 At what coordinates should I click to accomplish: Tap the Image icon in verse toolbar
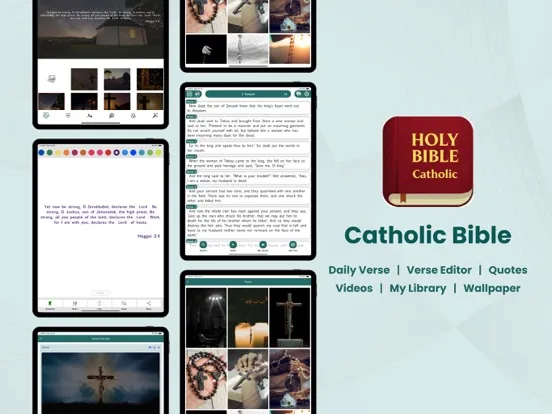[x=124, y=303]
